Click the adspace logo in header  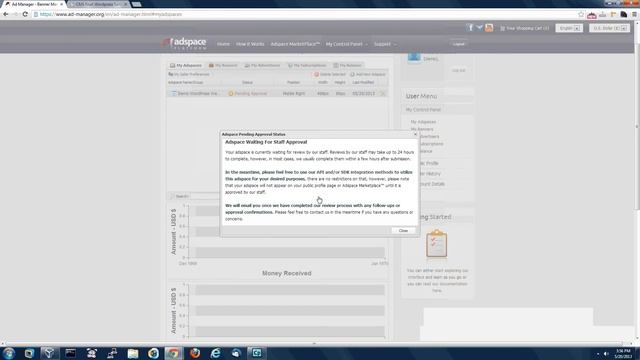tap(184, 43)
